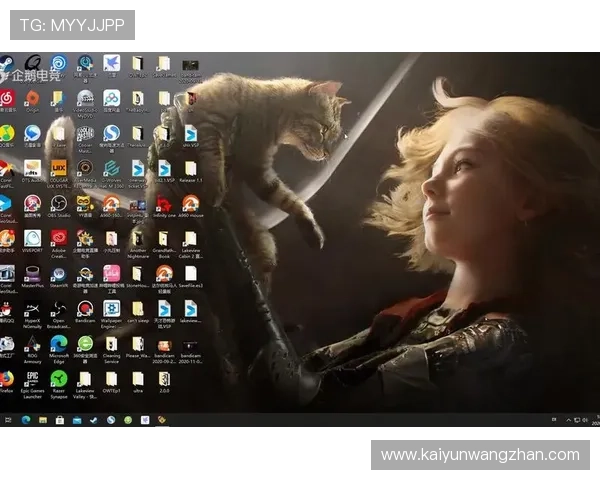
Task: Open the OWTEp1 folder
Action: pos(111,379)
